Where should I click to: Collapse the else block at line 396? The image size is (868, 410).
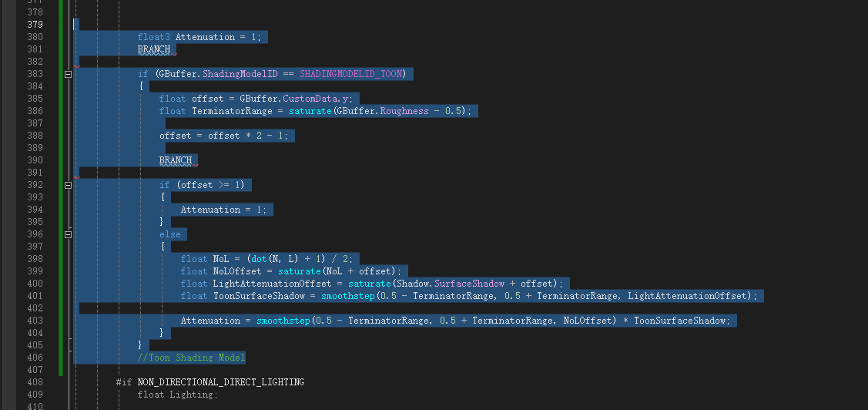[68, 234]
